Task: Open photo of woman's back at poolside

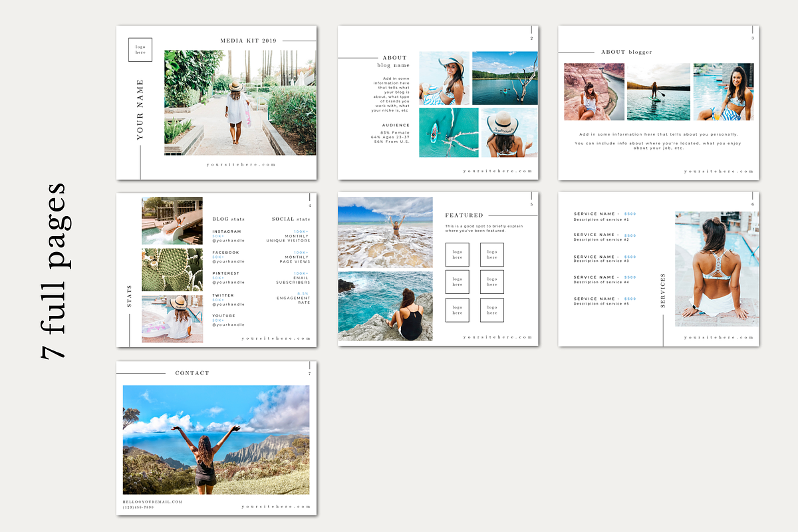Action: coord(717,269)
